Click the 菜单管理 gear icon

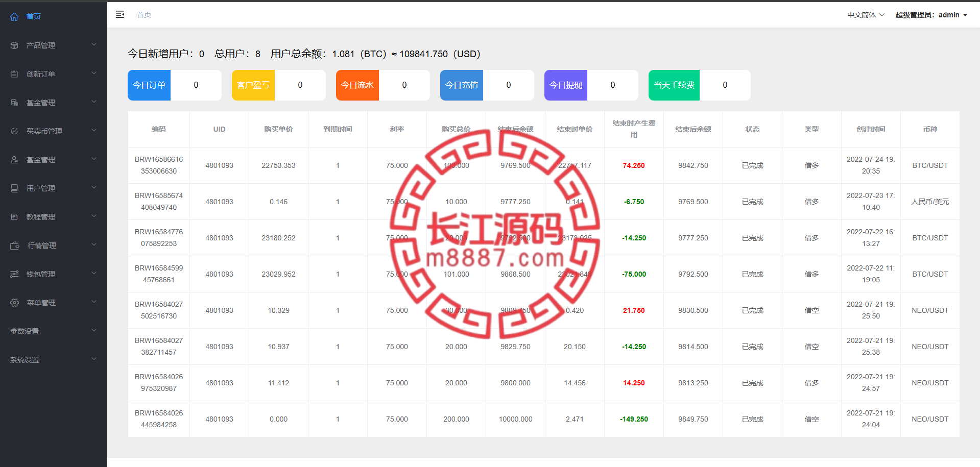tap(14, 303)
